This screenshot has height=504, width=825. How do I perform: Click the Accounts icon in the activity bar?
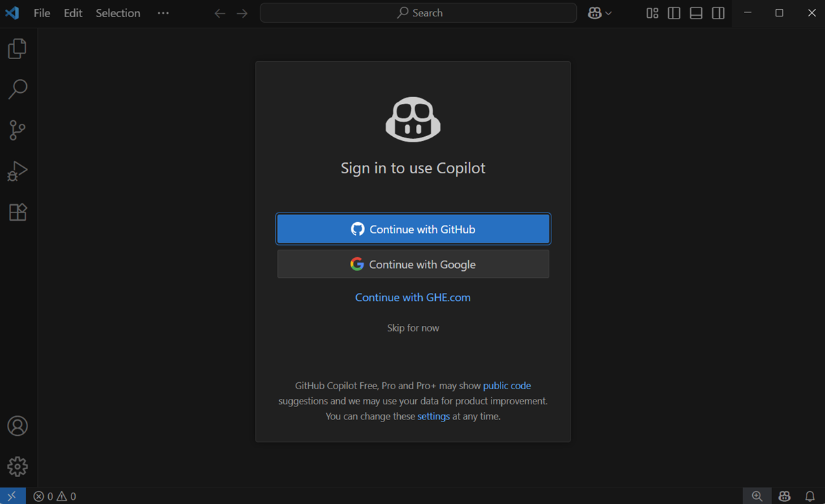click(x=17, y=426)
